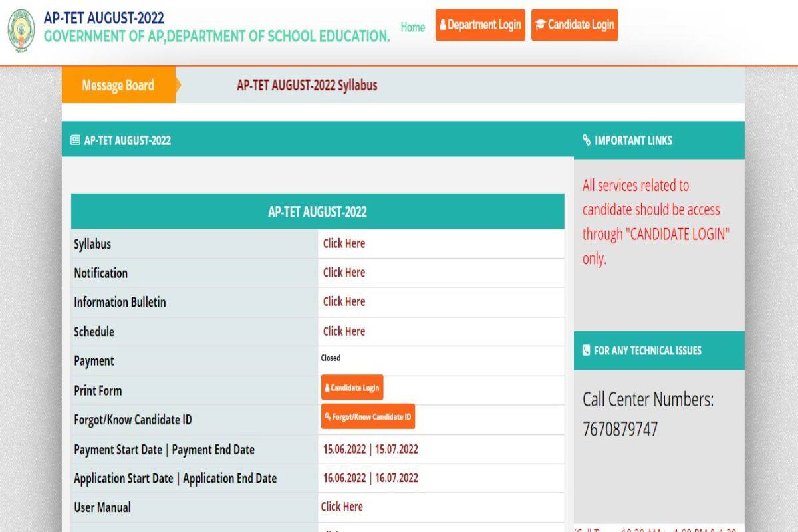Image resolution: width=798 pixels, height=532 pixels.
Task: Click the graduation cap icon on Candidate Login
Action: pyautogui.click(x=540, y=25)
